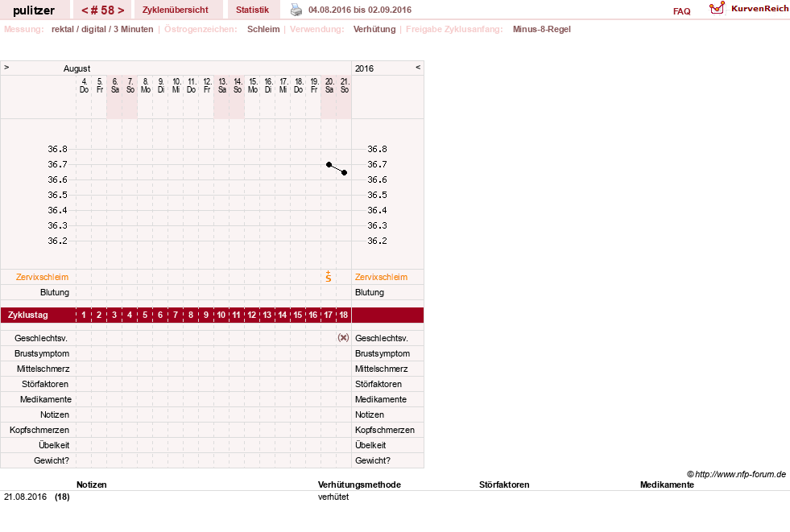The height and width of the screenshot is (532, 790).
Task: Click the verhütet entry
Action: point(333,497)
